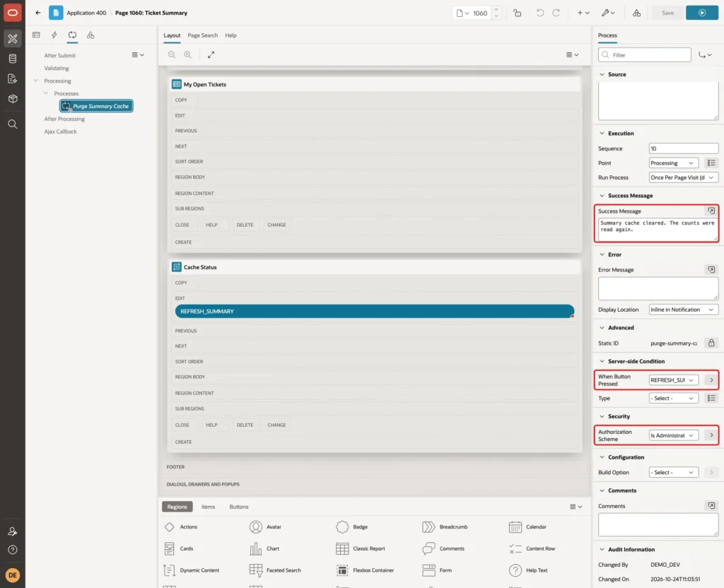
Task: Click the sidebar search magnifier icon
Action: (x=13, y=124)
